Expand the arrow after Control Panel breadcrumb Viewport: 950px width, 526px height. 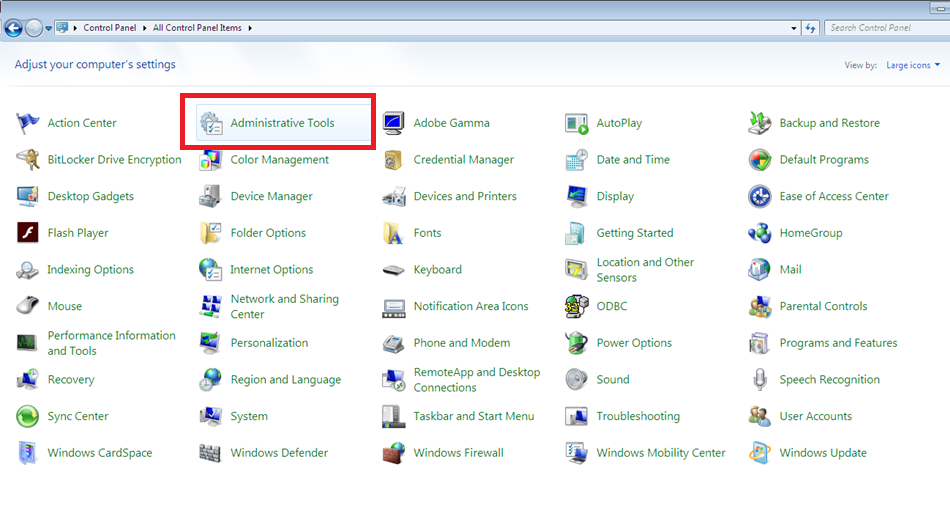tap(145, 28)
